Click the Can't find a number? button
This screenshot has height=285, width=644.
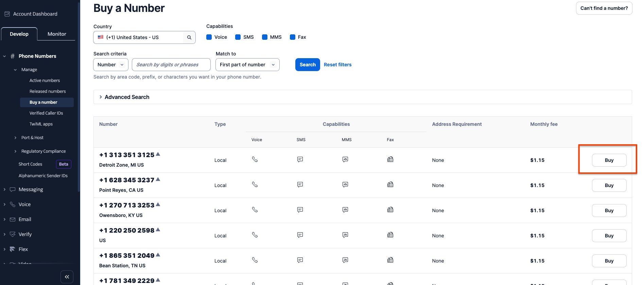[x=604, y=8]
